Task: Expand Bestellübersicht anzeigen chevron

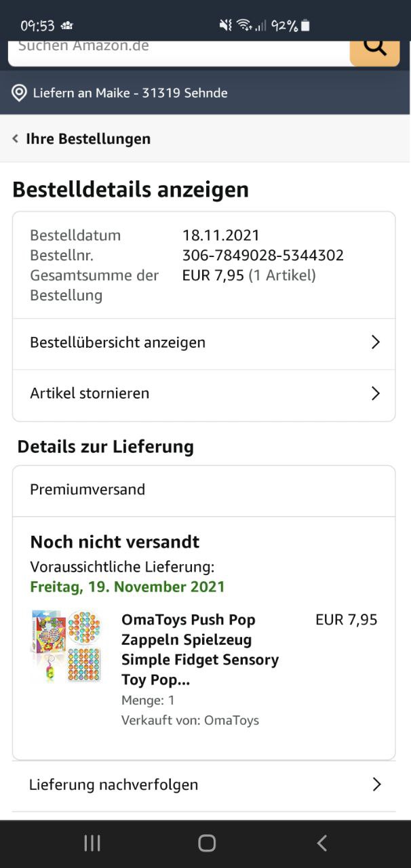Action: point(375,342)
